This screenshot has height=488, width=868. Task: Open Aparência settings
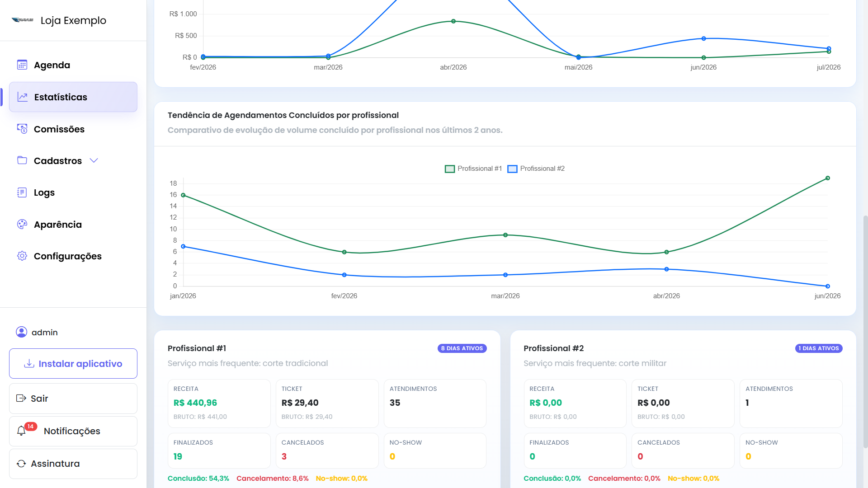pyautogui.click(x=73, y=224)
